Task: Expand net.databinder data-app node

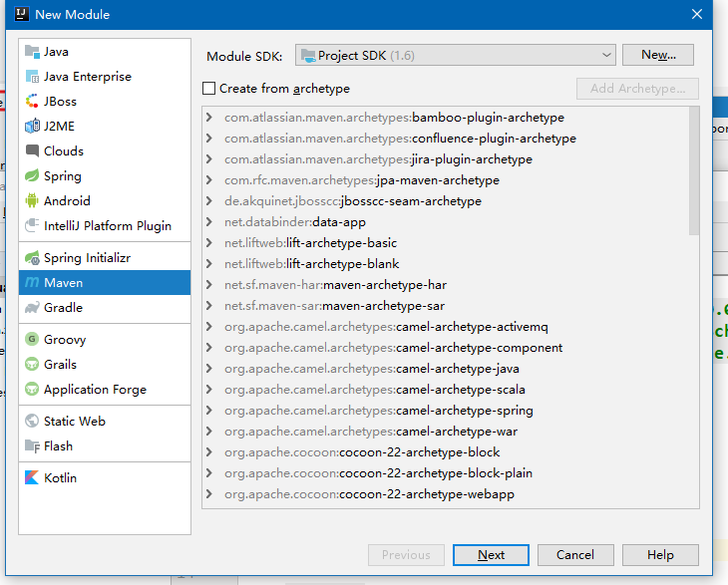Action: pyautogui.click(x=209, y=222)
